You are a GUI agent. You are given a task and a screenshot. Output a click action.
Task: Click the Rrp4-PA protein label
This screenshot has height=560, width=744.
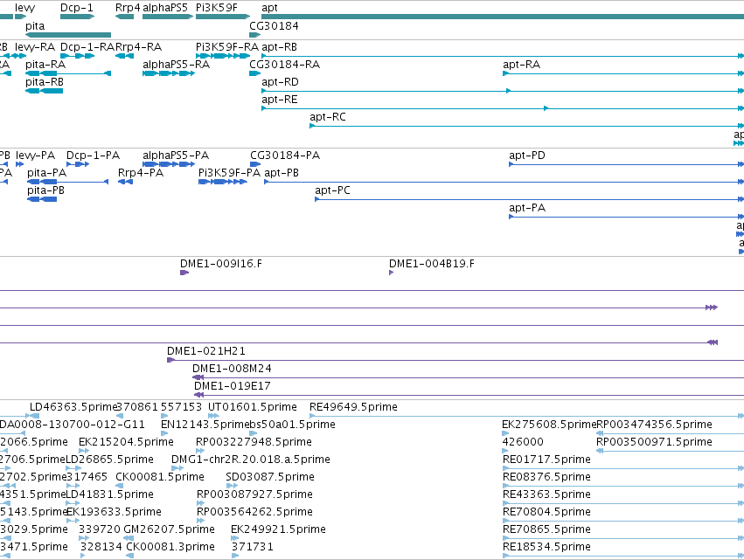tap(141, 173)
